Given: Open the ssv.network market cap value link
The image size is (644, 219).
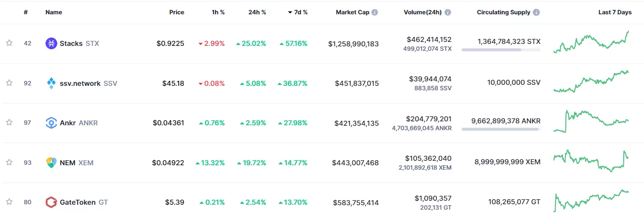Looking at the screenshot, I should (x=357, y=83).
